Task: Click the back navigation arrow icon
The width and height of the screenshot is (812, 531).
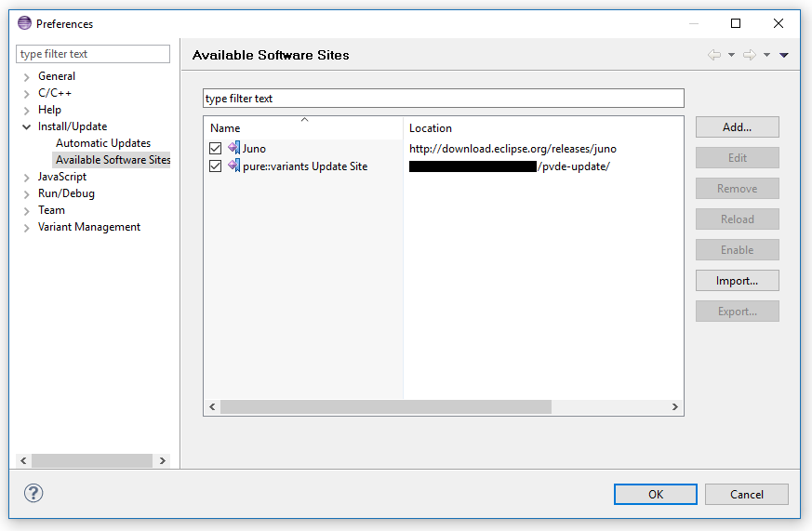Action: (714, 55)
